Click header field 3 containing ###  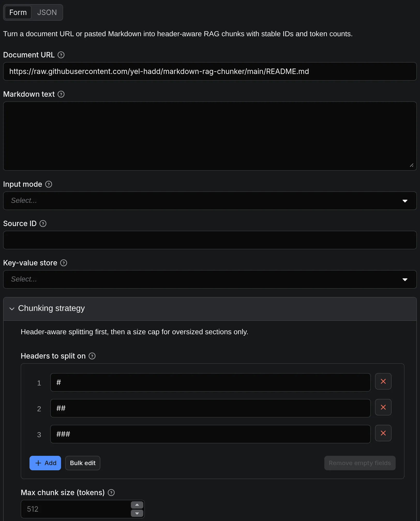pyautogui.click(x=210, y=434)
